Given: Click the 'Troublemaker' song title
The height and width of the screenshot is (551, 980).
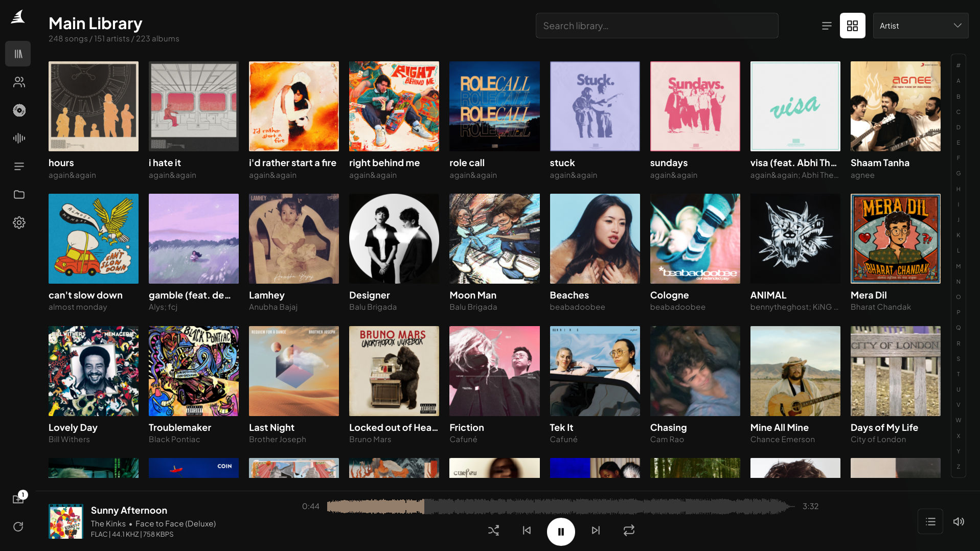Looking at the screenshot, I should [180, 428].
